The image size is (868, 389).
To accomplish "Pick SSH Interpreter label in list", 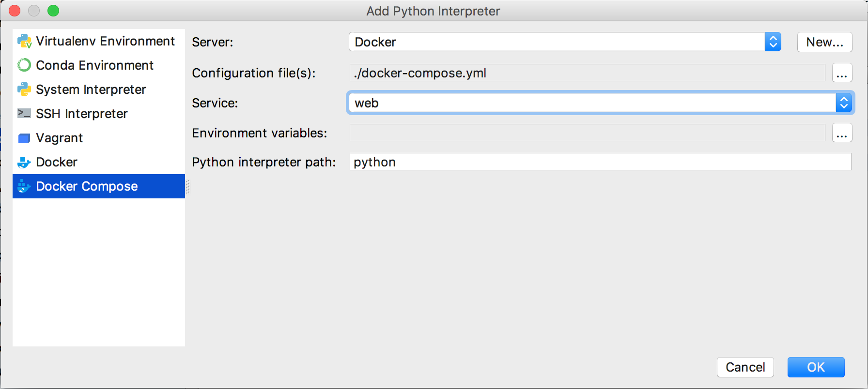I will (82, 114).
